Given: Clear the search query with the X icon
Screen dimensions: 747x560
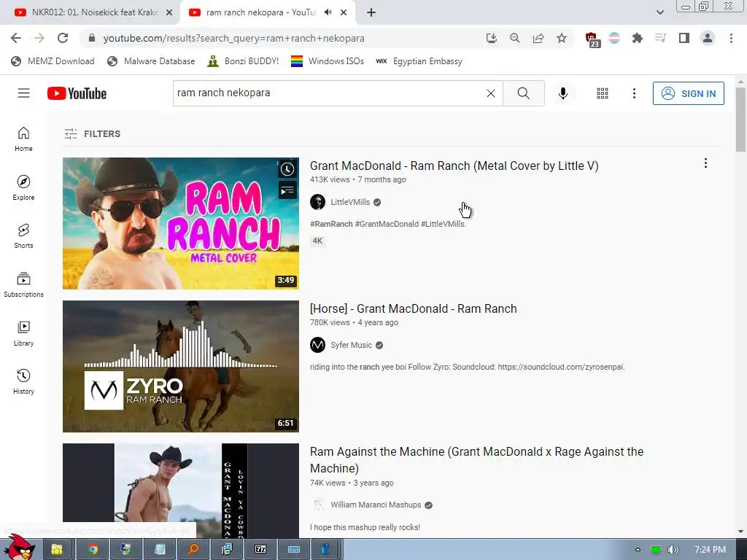Looking at the screenshot, I should point(491,93).
